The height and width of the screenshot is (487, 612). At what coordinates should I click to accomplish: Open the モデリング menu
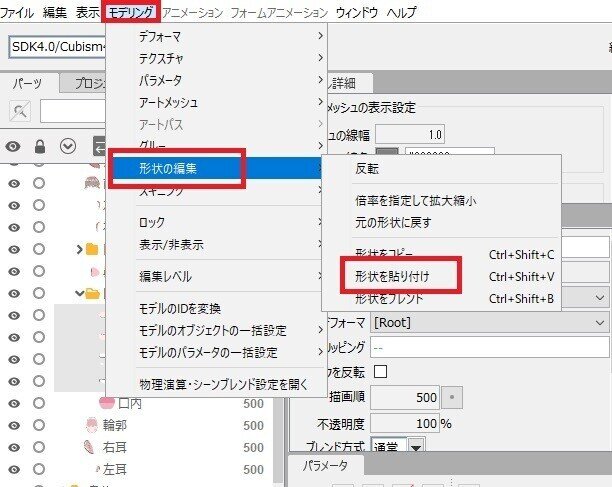click(x=131, y=12)
